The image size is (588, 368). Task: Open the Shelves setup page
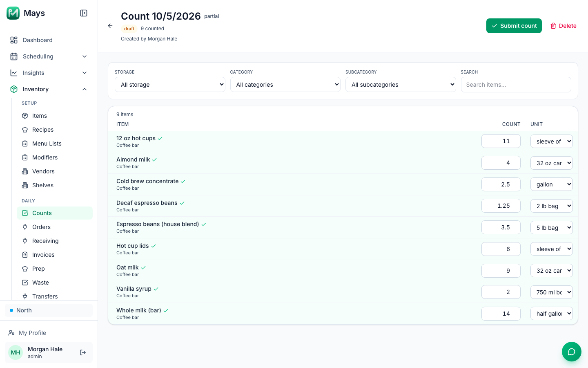pyautogui.click(x=55, y=185)
